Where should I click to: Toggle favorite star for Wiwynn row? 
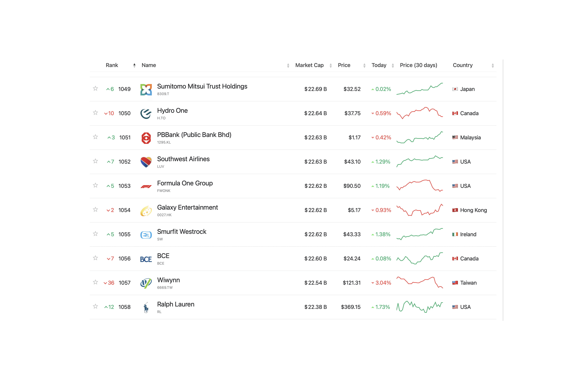(x=96, y=282)
